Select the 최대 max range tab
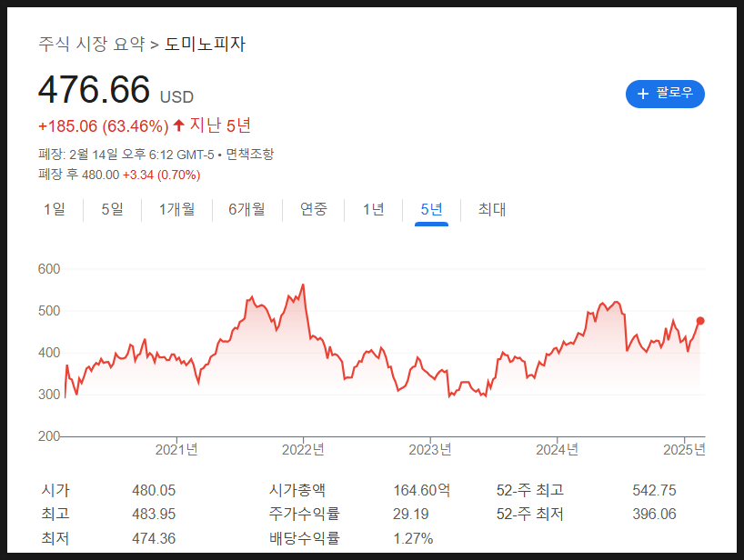The image size is (744, 560). click(x=492, y=209)
